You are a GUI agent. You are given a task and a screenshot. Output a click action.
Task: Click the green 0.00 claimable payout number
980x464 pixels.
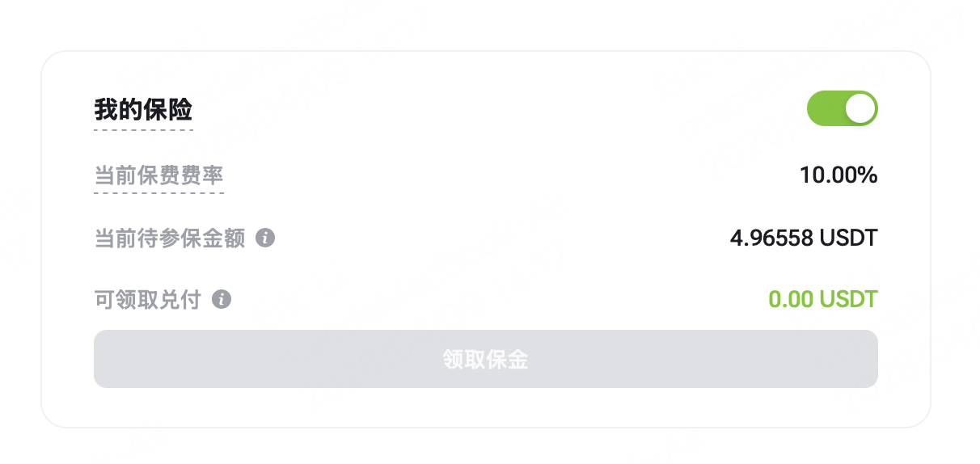click(790, 300)
